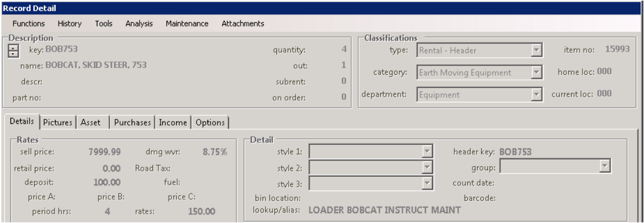Expand the department dropdown showing Equipment
The height and width of the screenshot is (223, 644).
pyautogui.click(x=536, y=95)
